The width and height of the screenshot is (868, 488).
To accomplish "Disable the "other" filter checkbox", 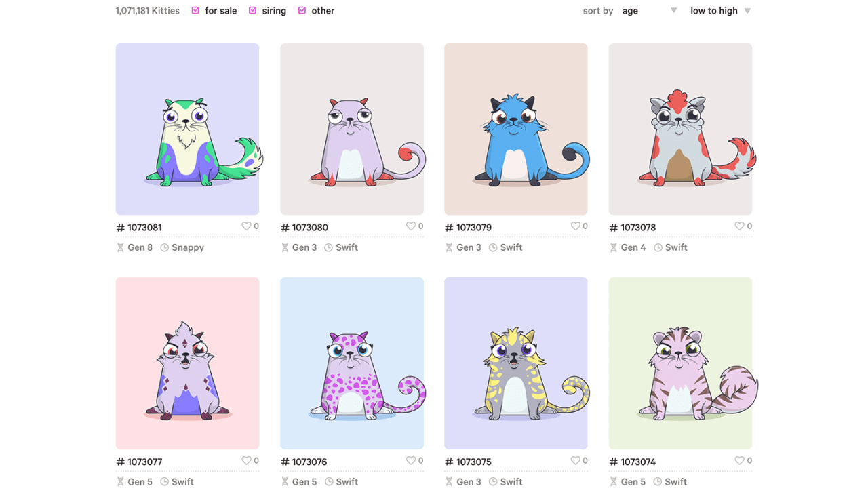I will [302, 10].
